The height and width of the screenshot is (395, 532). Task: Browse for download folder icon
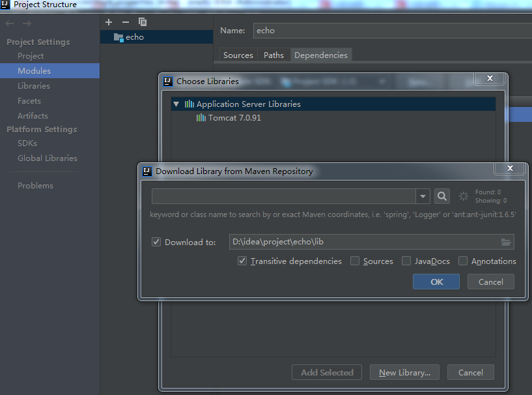tap(506, 242)
